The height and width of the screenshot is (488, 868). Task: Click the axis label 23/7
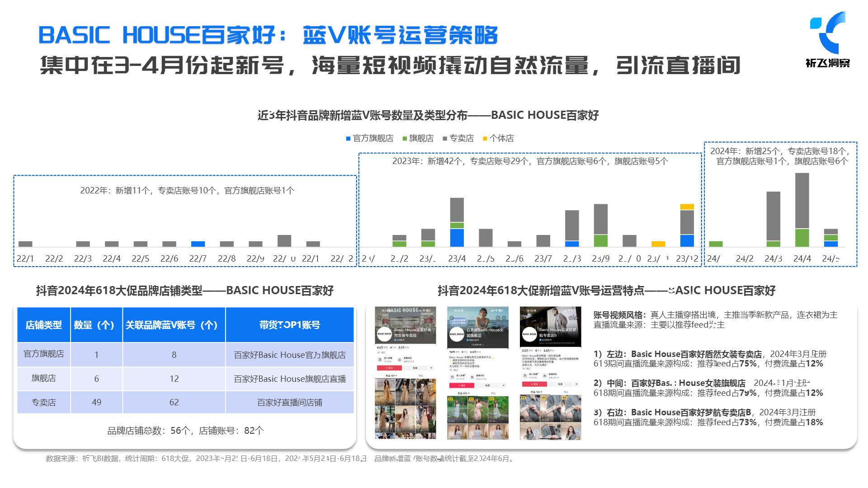pos(543,259)
